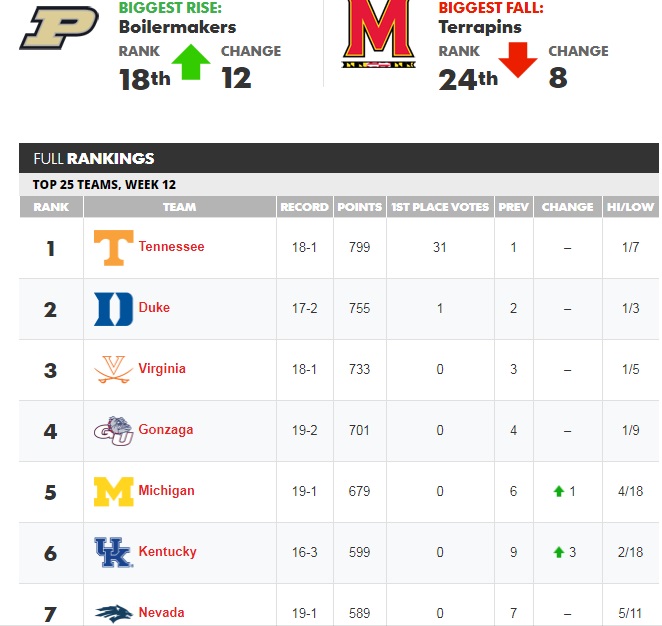Image resolution: width=662 pixels, height=626 pixels.
Task: Open the Duke team link
Action: (x=154, y=307)
